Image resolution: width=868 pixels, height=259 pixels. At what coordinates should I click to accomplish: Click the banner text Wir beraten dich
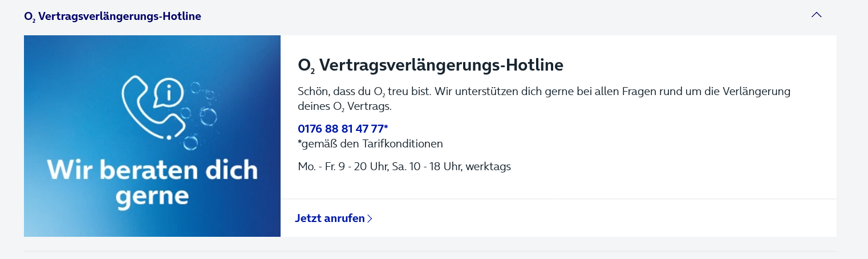click(152, 170)
